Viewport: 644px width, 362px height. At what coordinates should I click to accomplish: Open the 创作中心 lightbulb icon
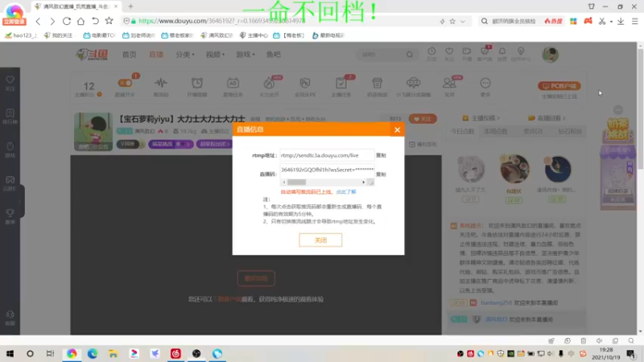[521, 51]
